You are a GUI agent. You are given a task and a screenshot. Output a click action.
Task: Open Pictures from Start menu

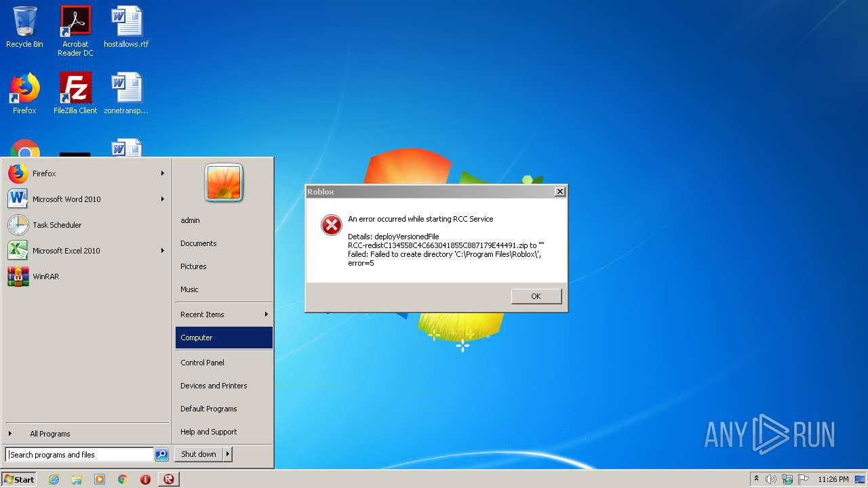click(x=224, y=266)
